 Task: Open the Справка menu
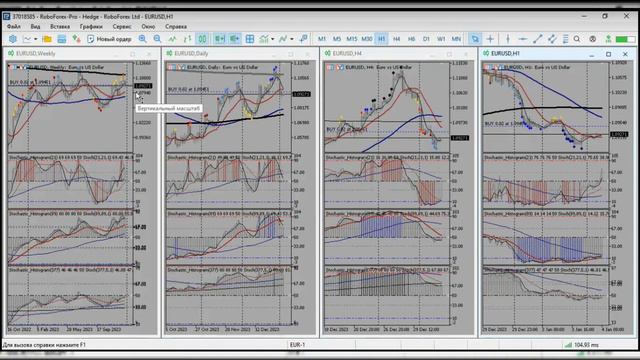[x=176, y=27]
